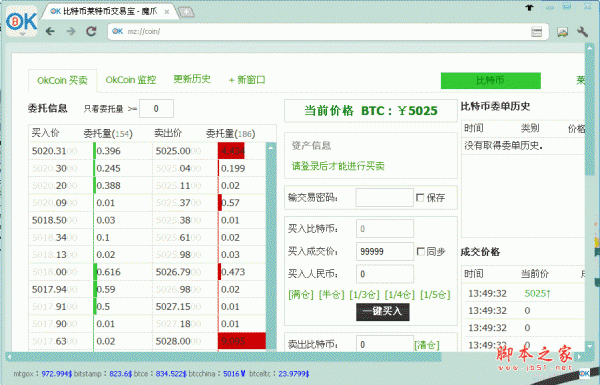Open a + 新窗口 tab
This screenshot has width=600, height=385.
[x=247, y=80]
